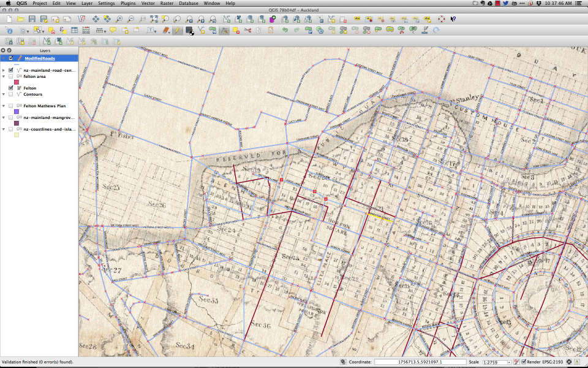Expand the nz-mainland-road-centrelines layer
This screenshot has height=368, width=588.
pos(4,70)
